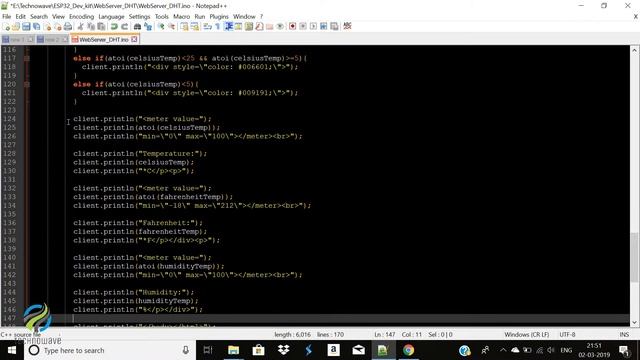Click the Save Recorded Macro icon
This screenshot has width=640, height=360.
(x=334, y=27)
